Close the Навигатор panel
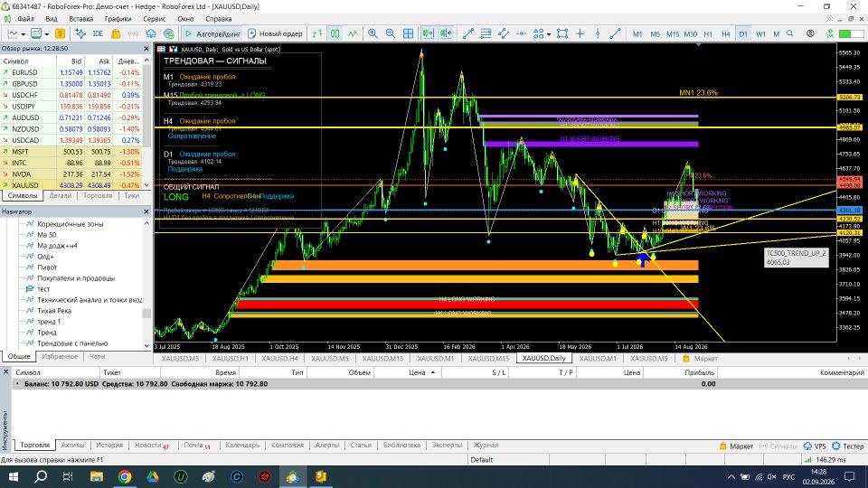Image resolution: width=868 pixels, height=488 pixels. pyautogui.click(x=146, y=211)
